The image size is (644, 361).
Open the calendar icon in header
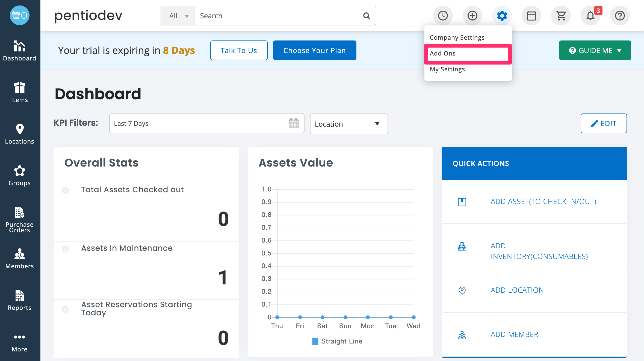[531, 16]
